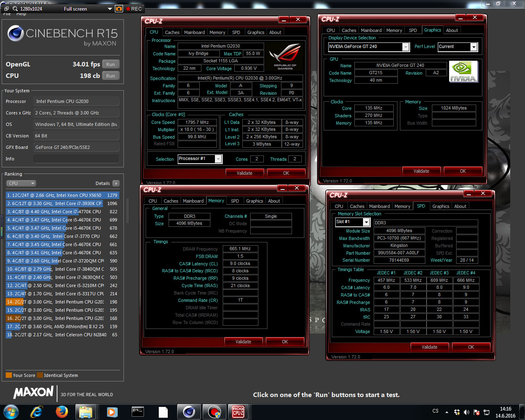Click the empty Info field in Your System
525x420 pixels.
click(76, 159)
